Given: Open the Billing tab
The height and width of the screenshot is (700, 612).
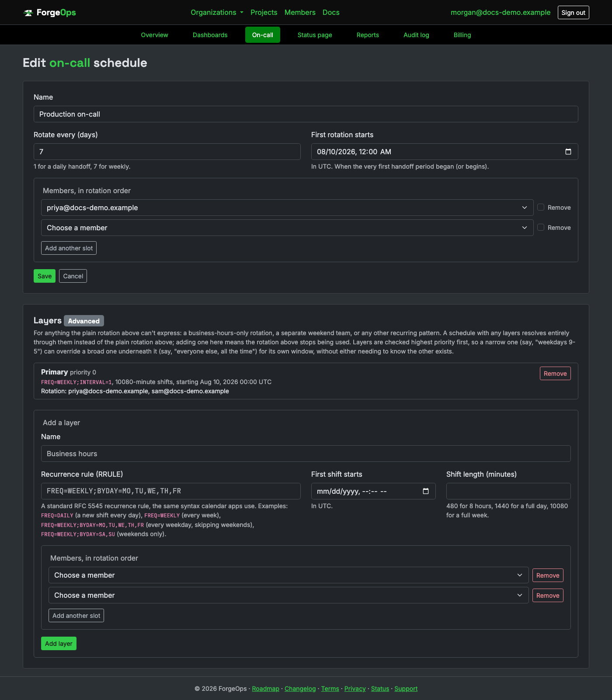Looking at the screenshot, I should pyautogui.click(x=462, y=35).
